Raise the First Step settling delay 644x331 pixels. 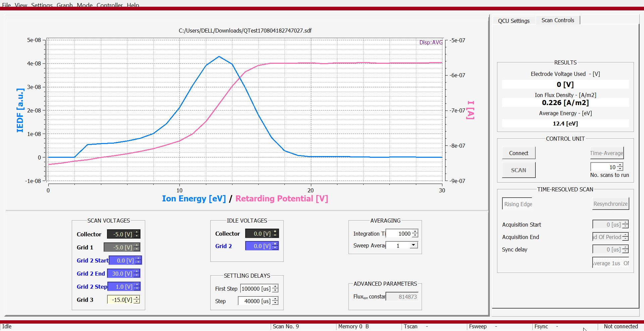275,286
